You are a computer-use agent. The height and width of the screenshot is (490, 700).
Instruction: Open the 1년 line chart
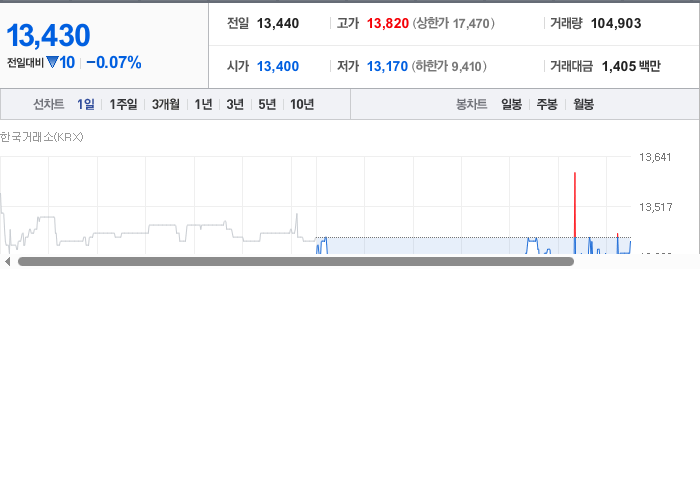tap(203, 104)
